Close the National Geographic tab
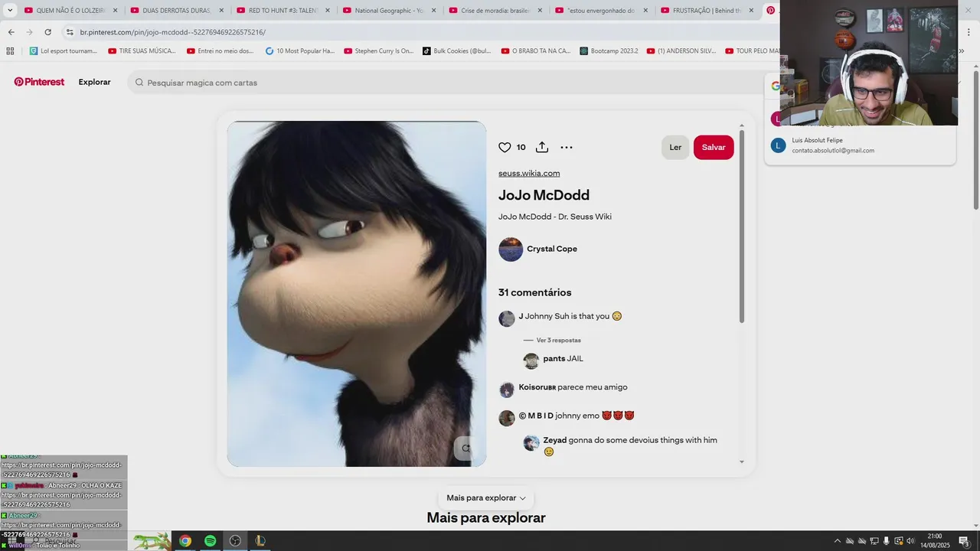This screenshot has height=551, width=980. [433, 11]
